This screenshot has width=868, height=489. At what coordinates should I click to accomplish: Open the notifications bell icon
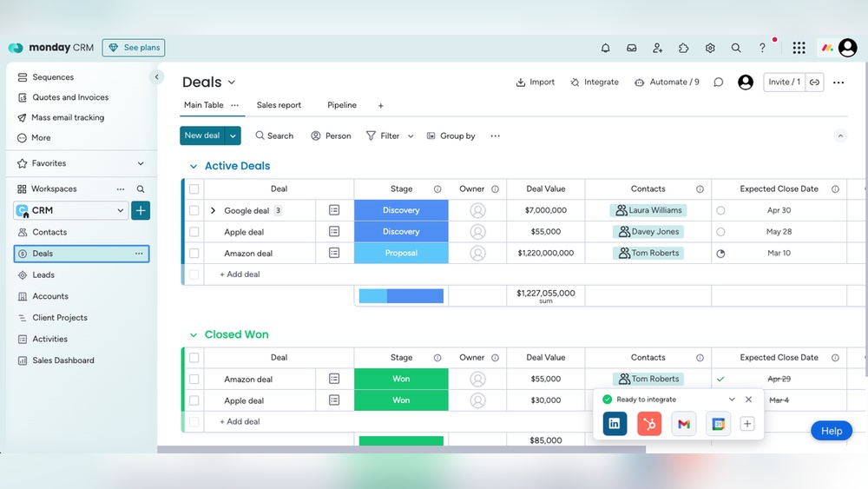[606, 48]
